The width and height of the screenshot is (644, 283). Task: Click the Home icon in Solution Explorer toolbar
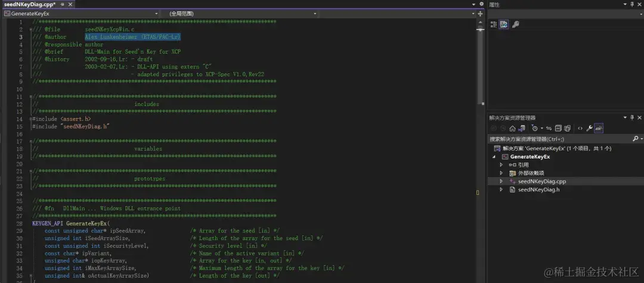click(512, 128)
